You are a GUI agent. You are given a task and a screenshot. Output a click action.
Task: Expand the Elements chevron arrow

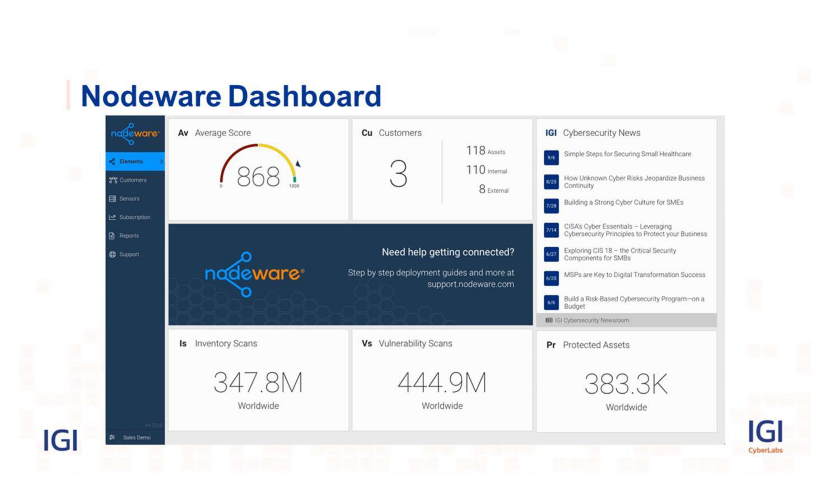point(161,161)
